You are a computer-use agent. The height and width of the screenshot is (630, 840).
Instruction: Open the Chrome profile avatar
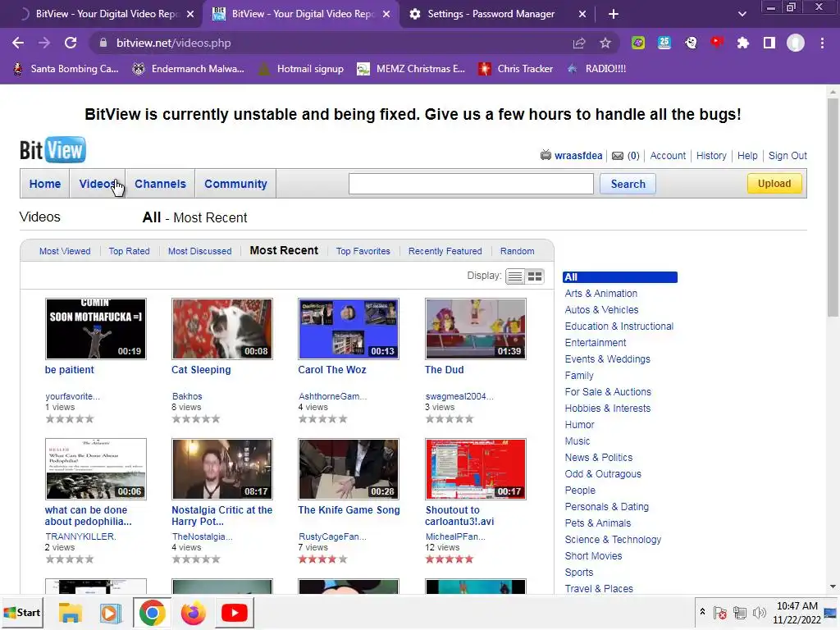tap(796, 43)
